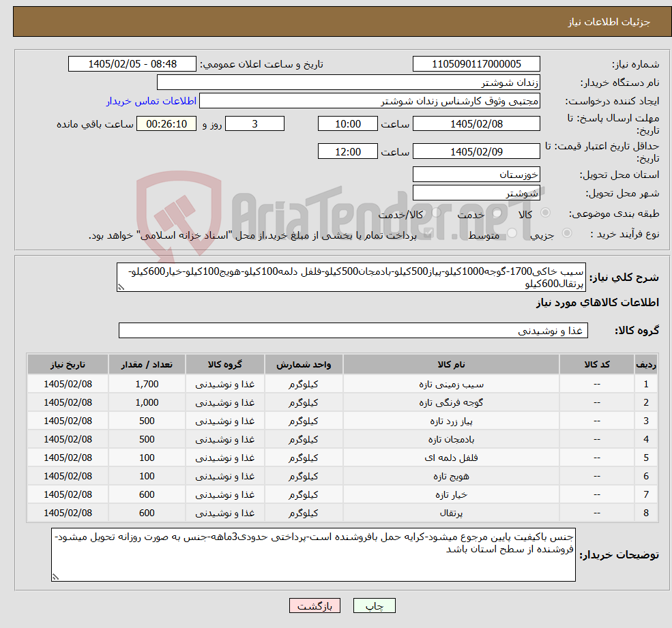This screenshot has height=628, width=672.
Task: Click the item name گوجه فرنگی تازه
Action: tap(451, 403)
